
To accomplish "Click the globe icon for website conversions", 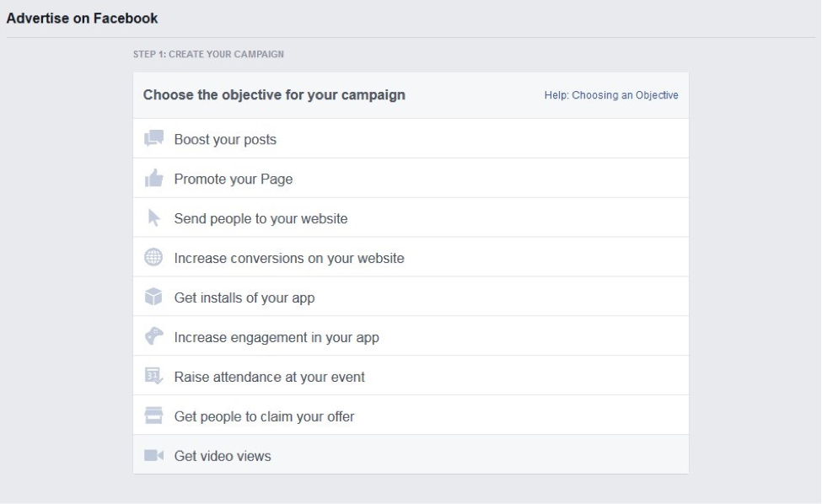I will tap(153, 258).
